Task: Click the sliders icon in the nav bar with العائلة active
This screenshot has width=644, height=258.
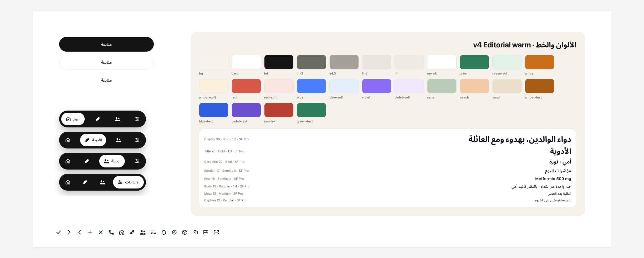Action: [x=137, y=161]
